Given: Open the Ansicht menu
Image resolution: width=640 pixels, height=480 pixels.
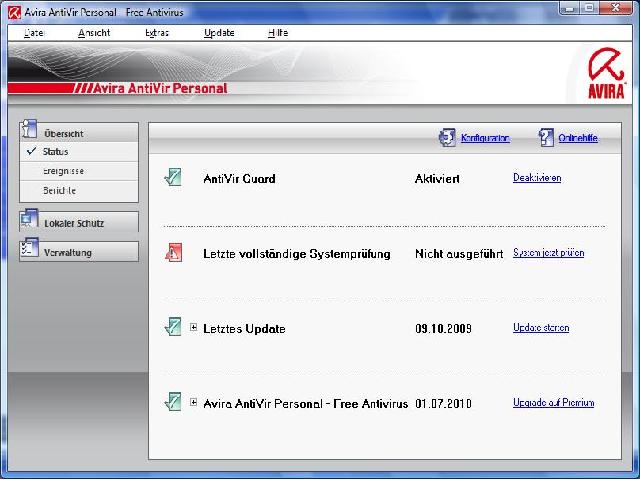Looking at the screenshot, I should point(94,33).
